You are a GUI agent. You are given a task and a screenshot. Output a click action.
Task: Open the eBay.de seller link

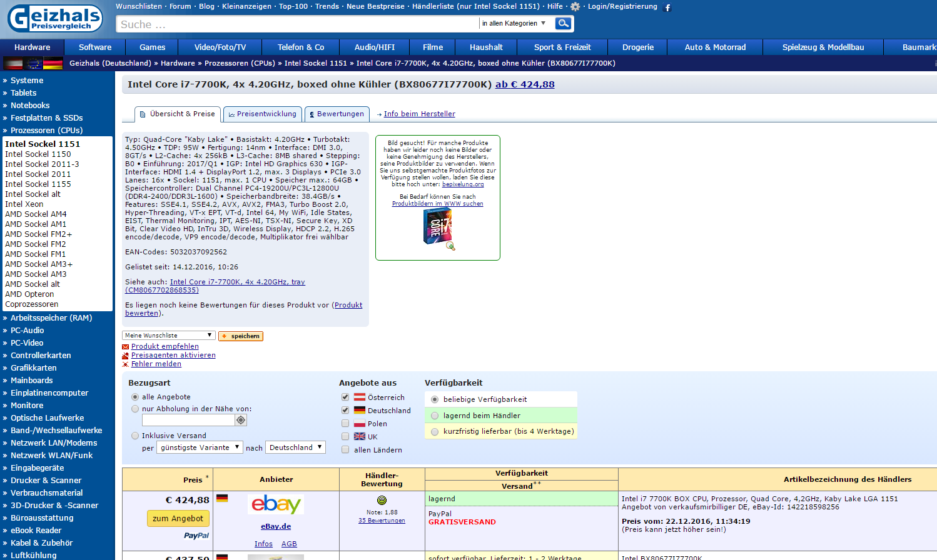(x=276, y=526)
